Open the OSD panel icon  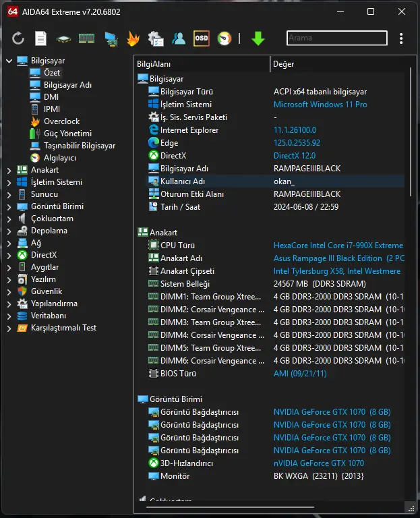(x=202, y=38)
